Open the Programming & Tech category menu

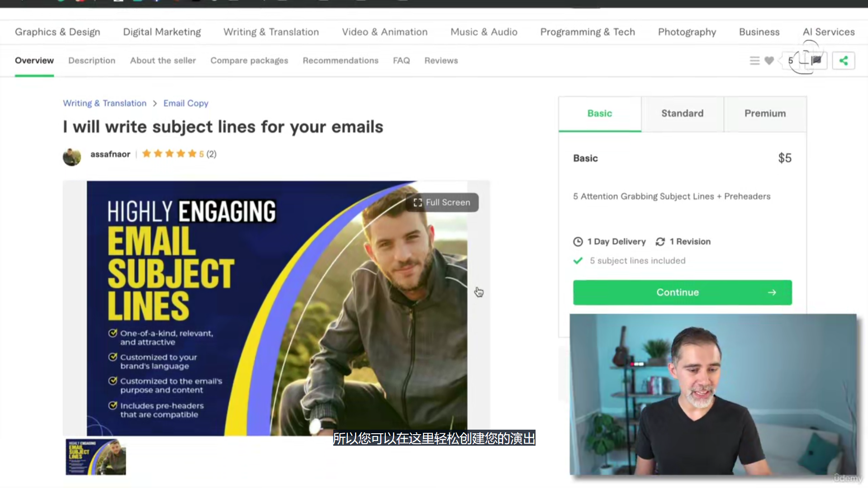588,32
